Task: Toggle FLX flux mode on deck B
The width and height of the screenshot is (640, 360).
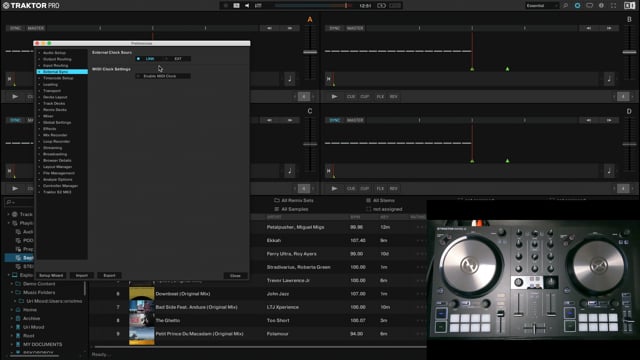Action: (380, 97)
